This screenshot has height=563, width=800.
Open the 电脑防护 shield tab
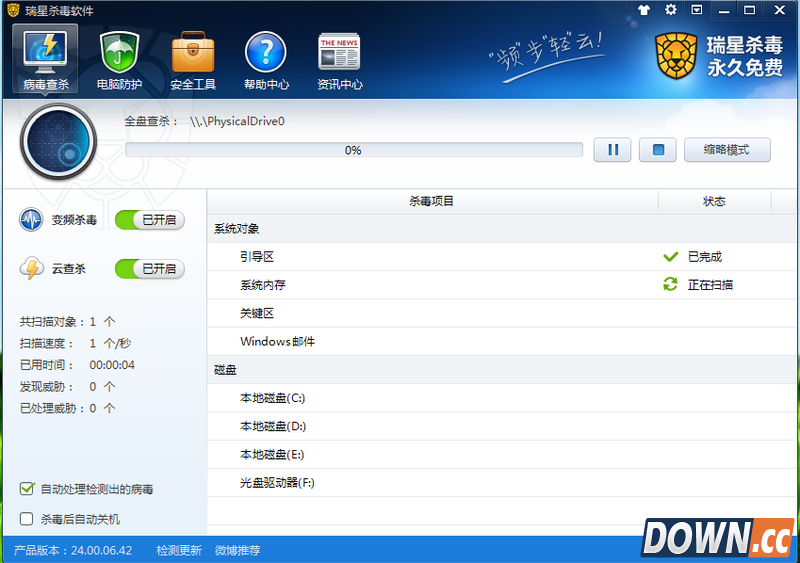119,60
